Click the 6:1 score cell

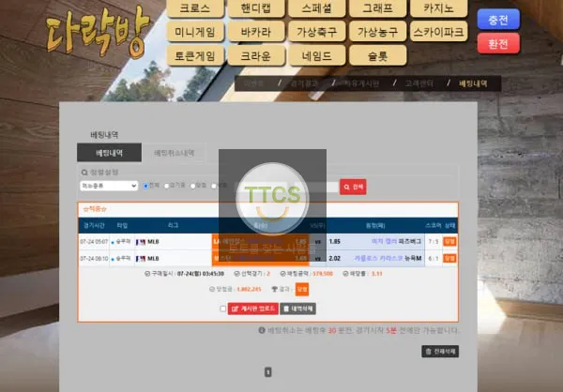(434, 258)
